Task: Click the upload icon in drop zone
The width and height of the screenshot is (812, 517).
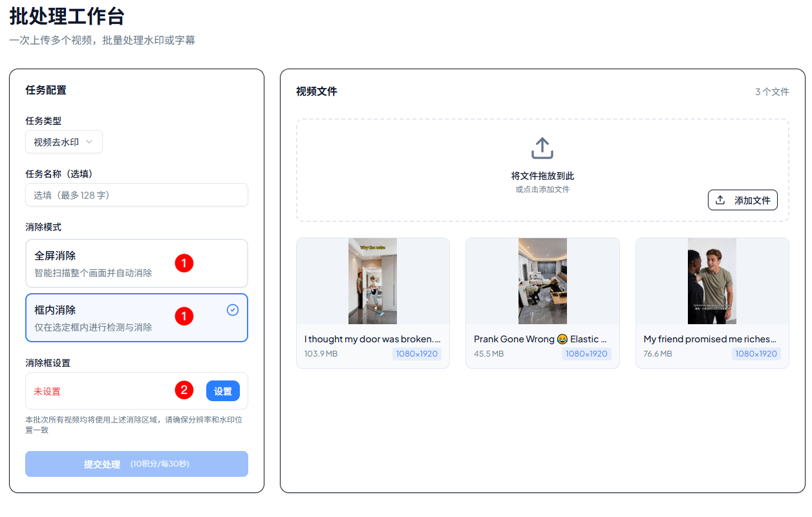Action: 542,148
